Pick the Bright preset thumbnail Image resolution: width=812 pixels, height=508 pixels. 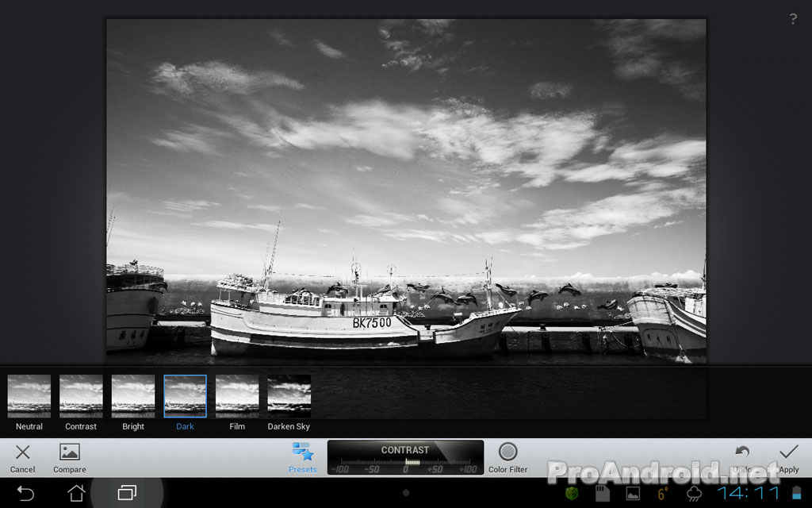pos(133,396)
